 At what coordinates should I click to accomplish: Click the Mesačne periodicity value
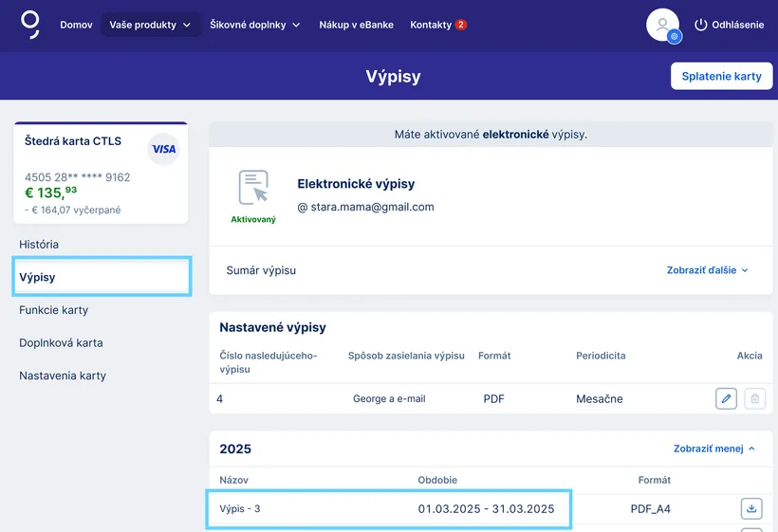tap(599, 398)
